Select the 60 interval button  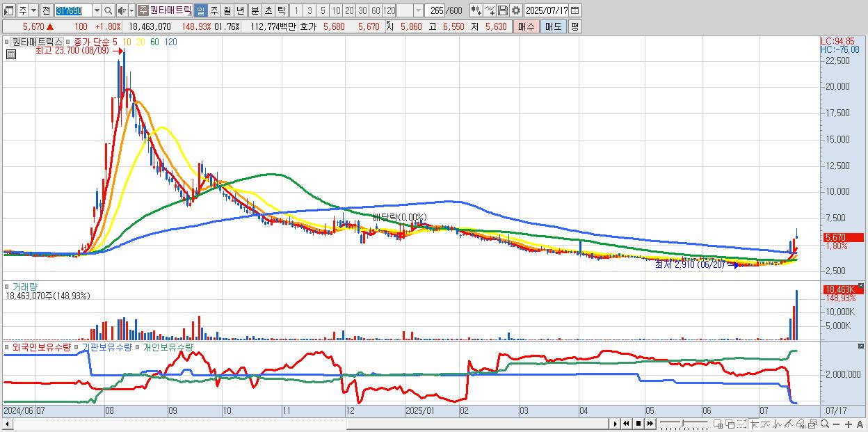(376, 11)
